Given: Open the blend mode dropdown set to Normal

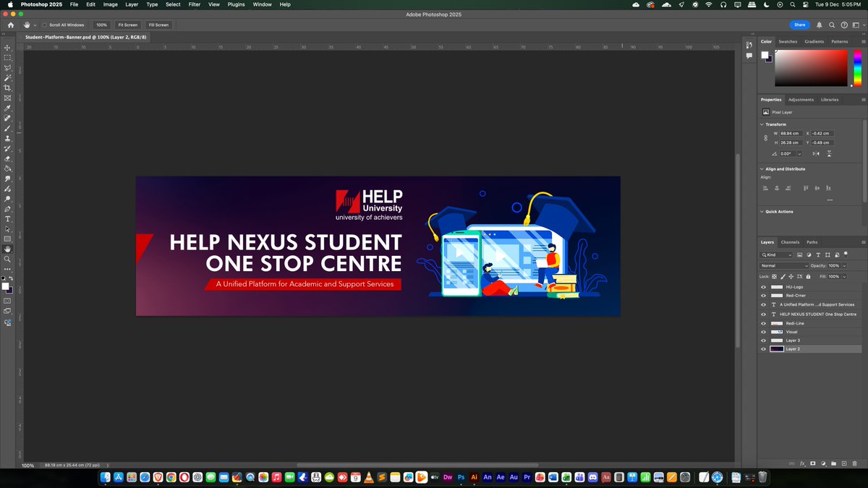Looking at the screenshot, I should coord(783,265).
